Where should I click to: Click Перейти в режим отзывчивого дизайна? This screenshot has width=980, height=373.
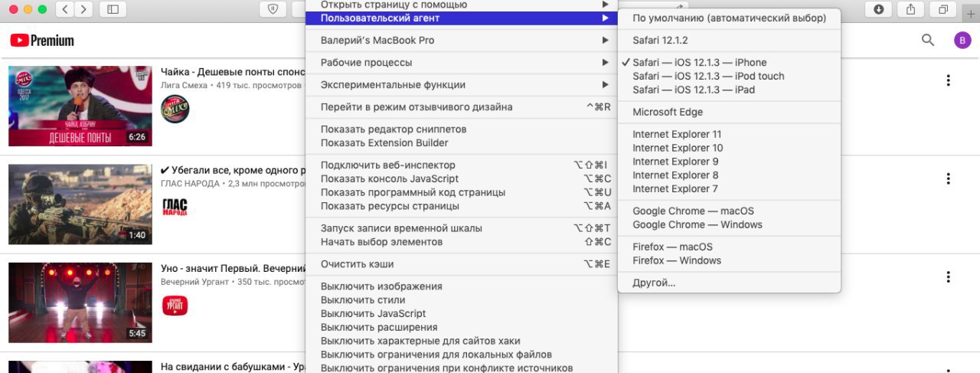point(461,107)
